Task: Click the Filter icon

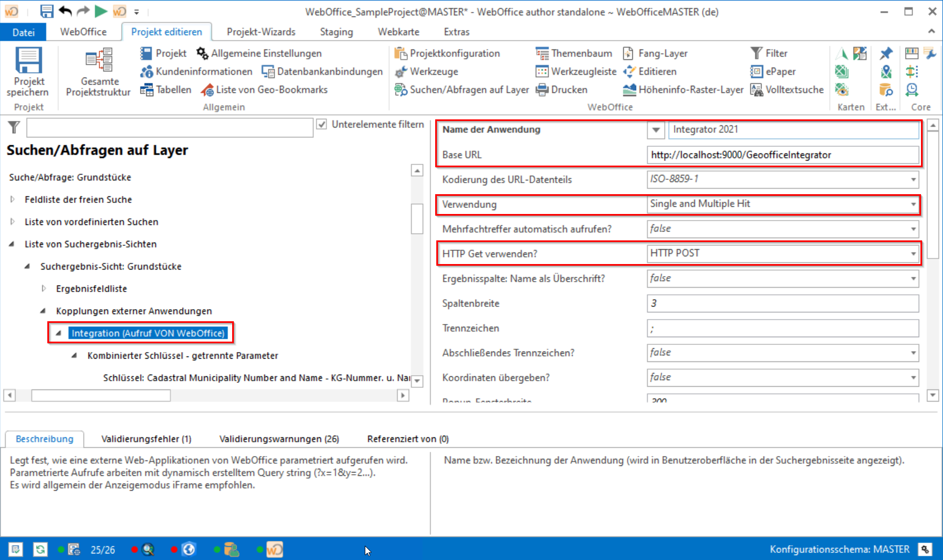Action: 758,53
